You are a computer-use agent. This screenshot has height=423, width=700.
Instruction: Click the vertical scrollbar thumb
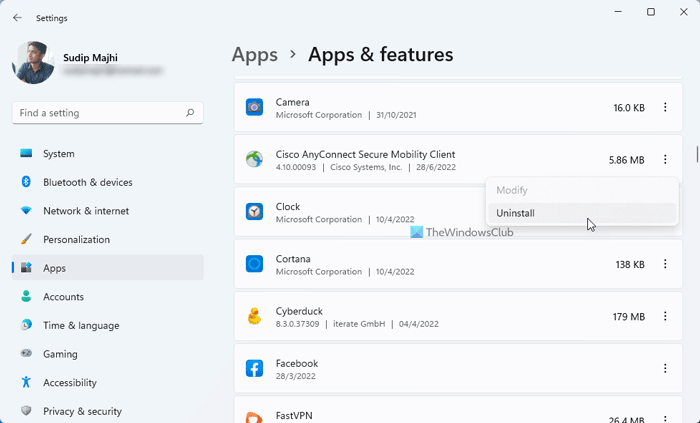click(x=697, y=154)
